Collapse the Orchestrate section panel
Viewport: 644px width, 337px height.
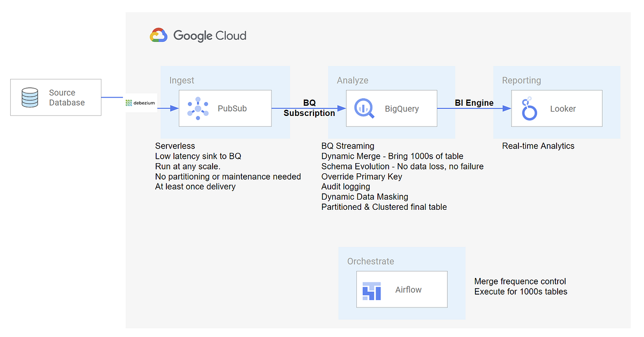[371, 261]
